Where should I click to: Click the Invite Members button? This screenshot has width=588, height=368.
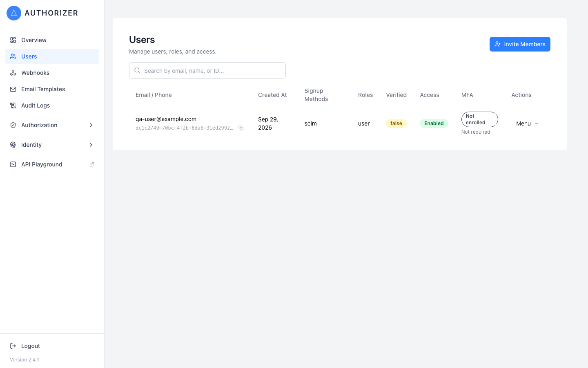(520, 44)
